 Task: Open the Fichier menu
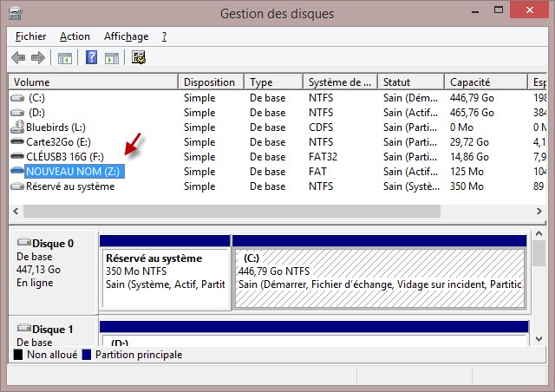coord(32,36)
